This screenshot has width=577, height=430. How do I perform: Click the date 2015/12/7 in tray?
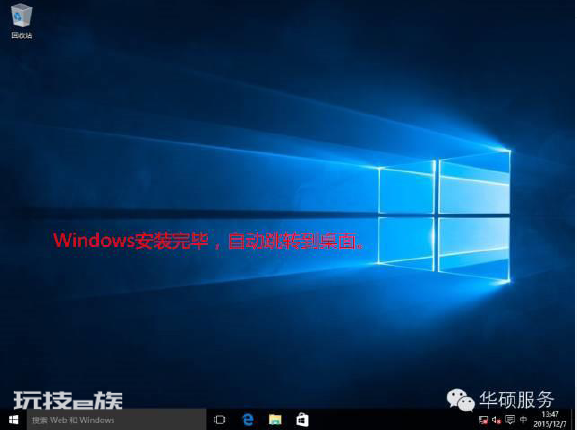pos(550,424)
